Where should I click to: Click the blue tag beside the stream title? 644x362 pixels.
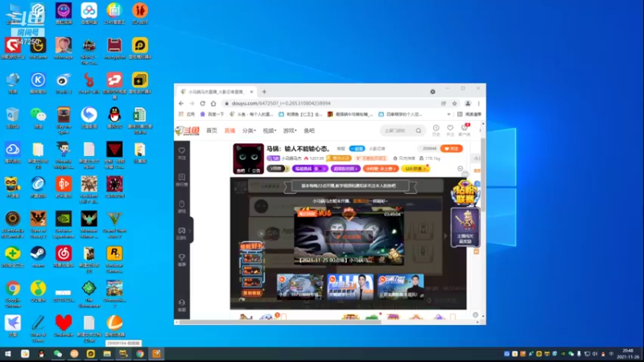coord(357,149)
